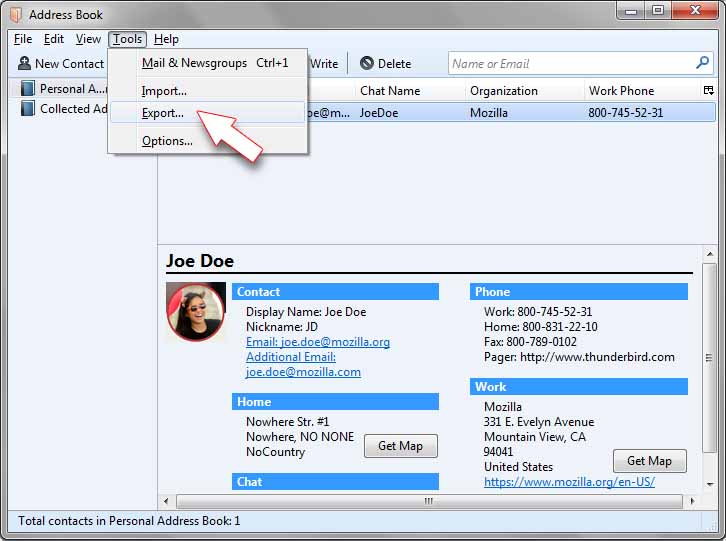
Task: Click the Delete prohibition icon
Action: [367, 63]
